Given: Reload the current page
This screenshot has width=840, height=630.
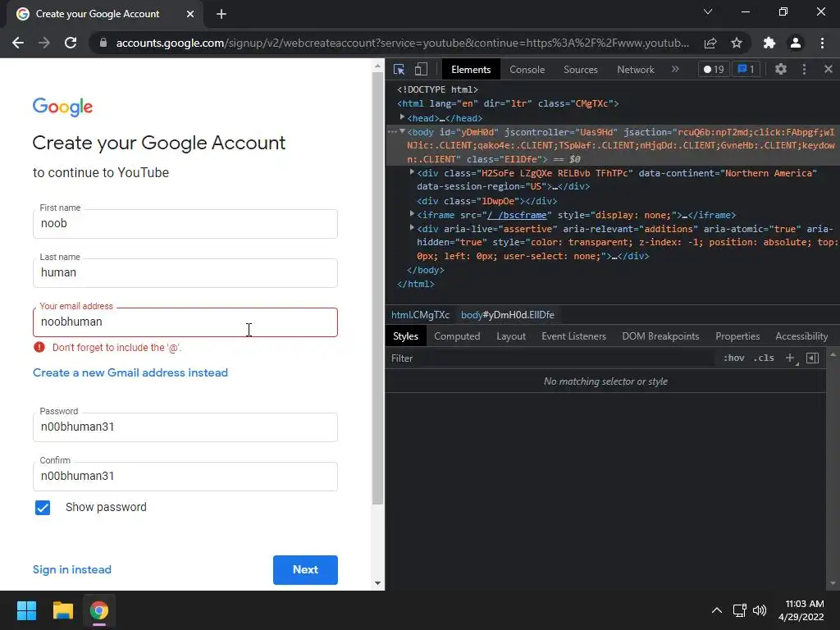Looking at the screenshot, I should coord(71,43).
